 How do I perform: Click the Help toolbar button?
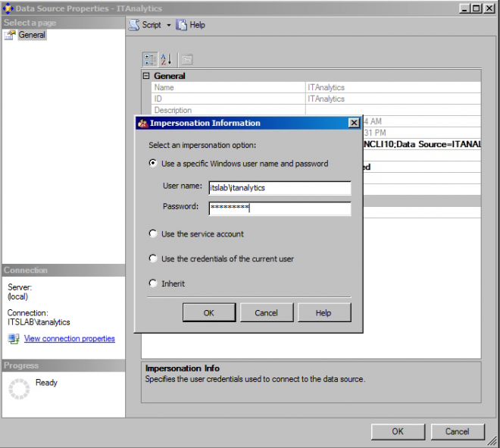tap(191, 25)
